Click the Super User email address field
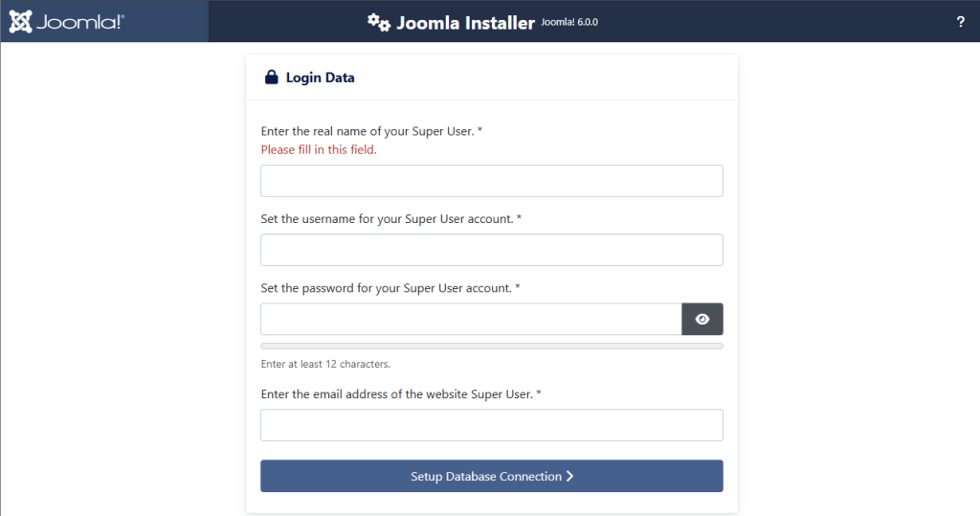Screen dimensions: 980x516 coord(491,426)
